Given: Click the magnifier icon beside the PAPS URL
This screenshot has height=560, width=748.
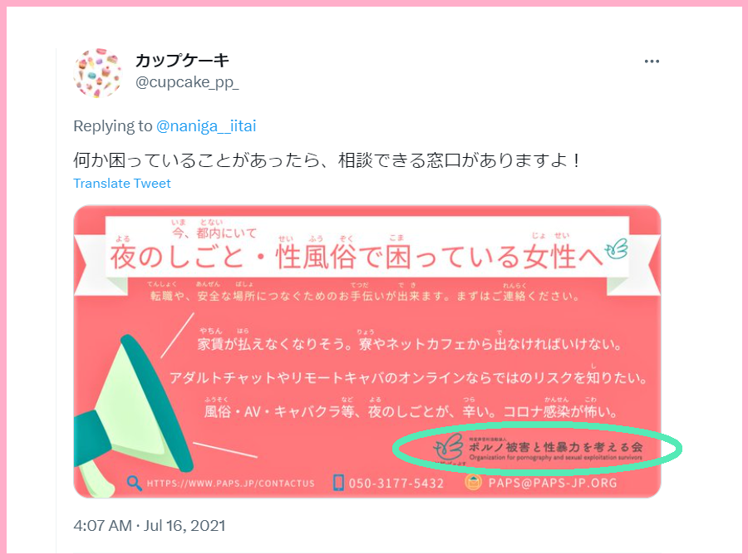Looking at the screenshot, I should pyautogui.click(x=135, y=483).
